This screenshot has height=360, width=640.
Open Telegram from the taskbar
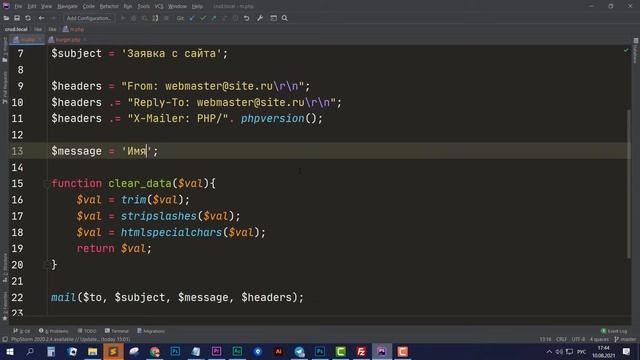pyautogui.click(x=299, y=352)
